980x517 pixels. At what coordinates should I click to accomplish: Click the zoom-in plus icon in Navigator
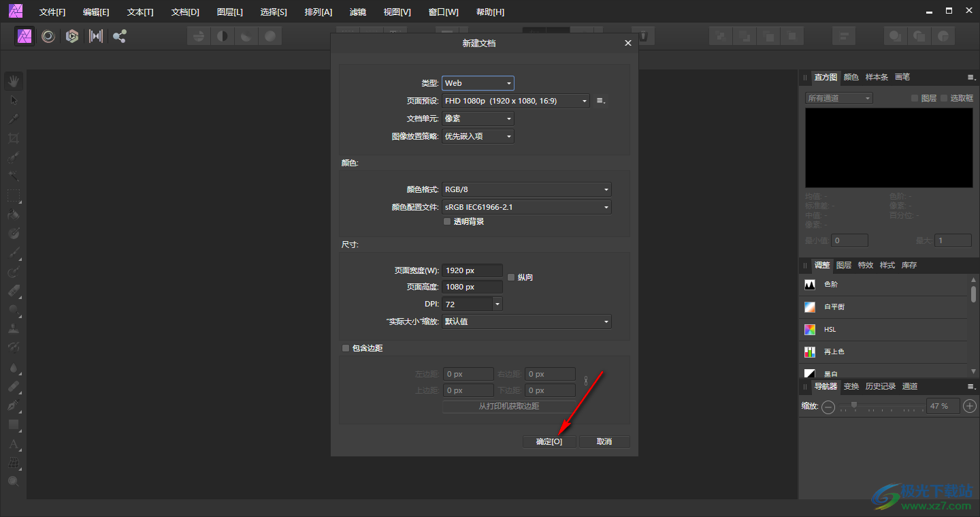click(970, 407)
